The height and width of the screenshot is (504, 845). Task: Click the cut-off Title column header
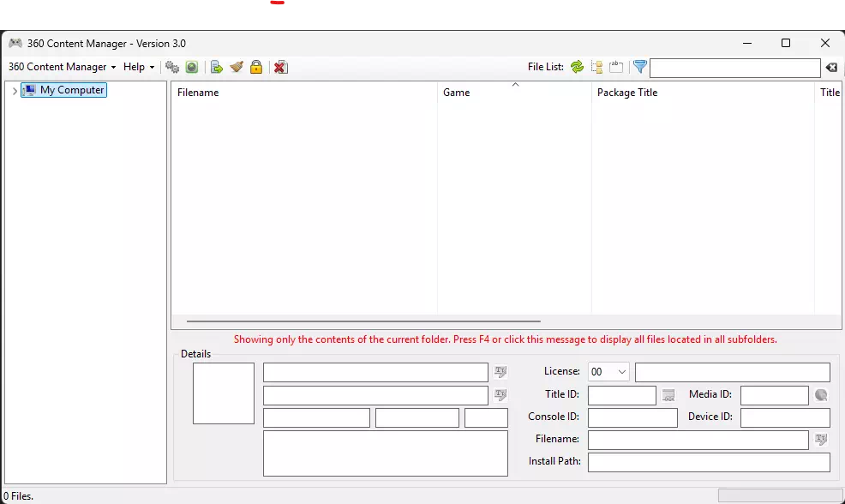pyautogui.click(x=829, y=93)
